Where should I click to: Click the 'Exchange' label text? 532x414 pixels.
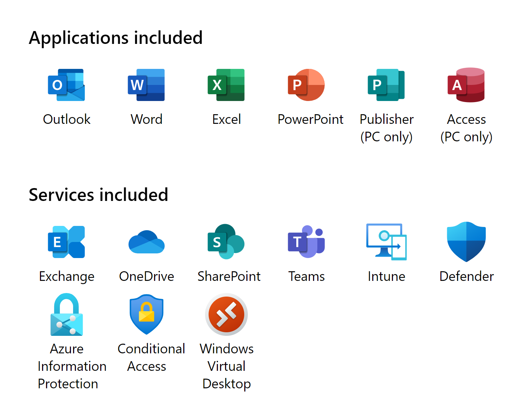(x=67, y=277)
